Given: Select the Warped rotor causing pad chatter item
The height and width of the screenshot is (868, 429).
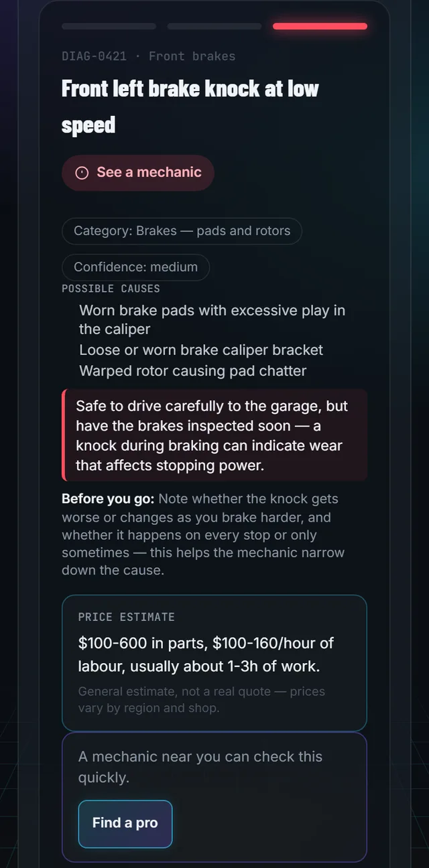Looking at the screenshot, I should point(193,371).
